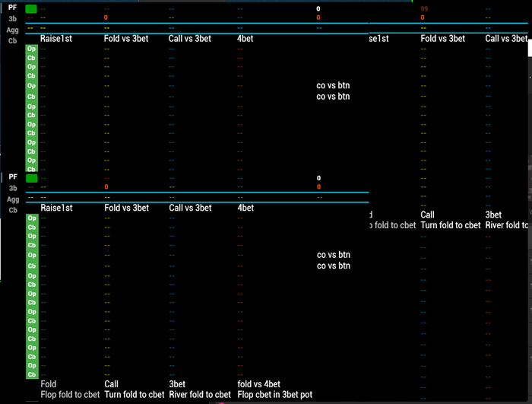Viewport: 532px width, 404px height.
Task: Click the Fold vs 3bet header in upper popup
Action: [x=126, y=39]
